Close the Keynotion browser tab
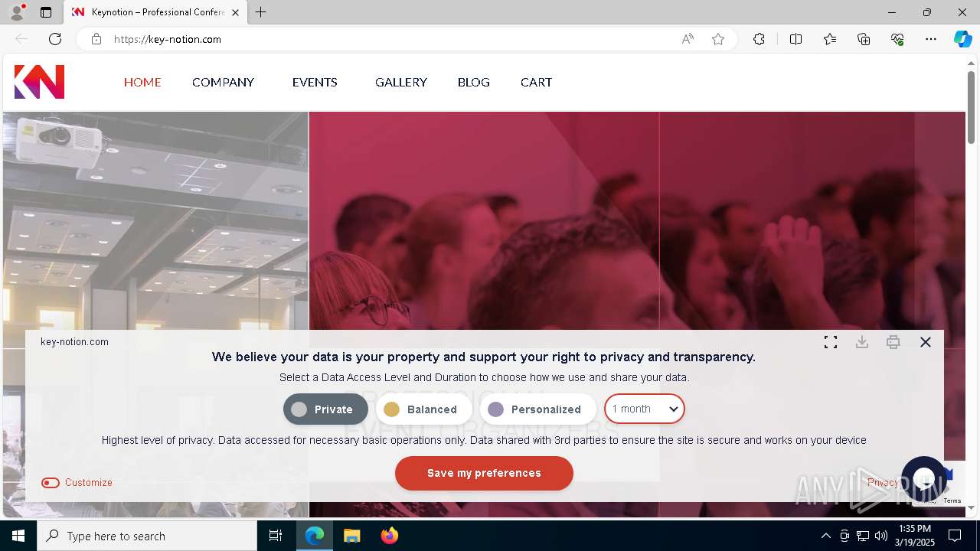980x551 pixels. click(236, 12)
